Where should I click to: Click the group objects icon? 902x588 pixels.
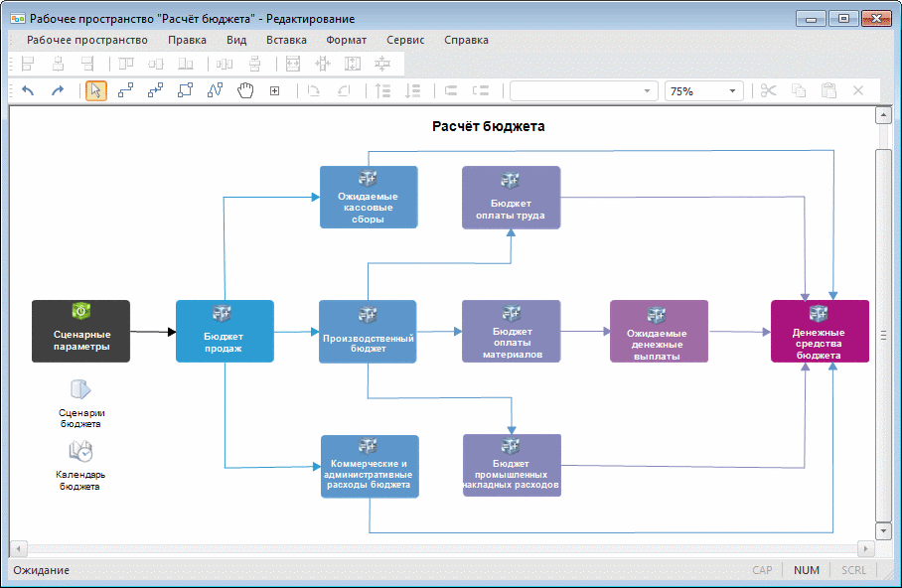tap(451, 91)
